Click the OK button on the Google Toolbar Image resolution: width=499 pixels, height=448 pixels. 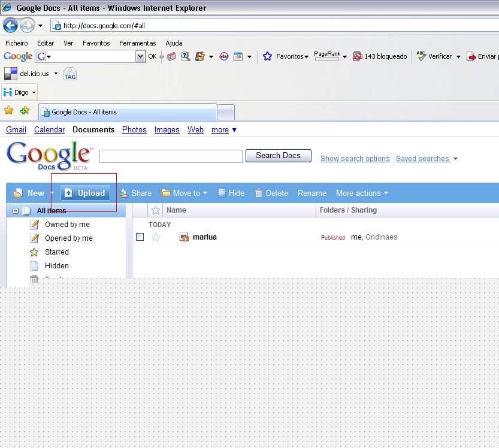pos(152,56)
